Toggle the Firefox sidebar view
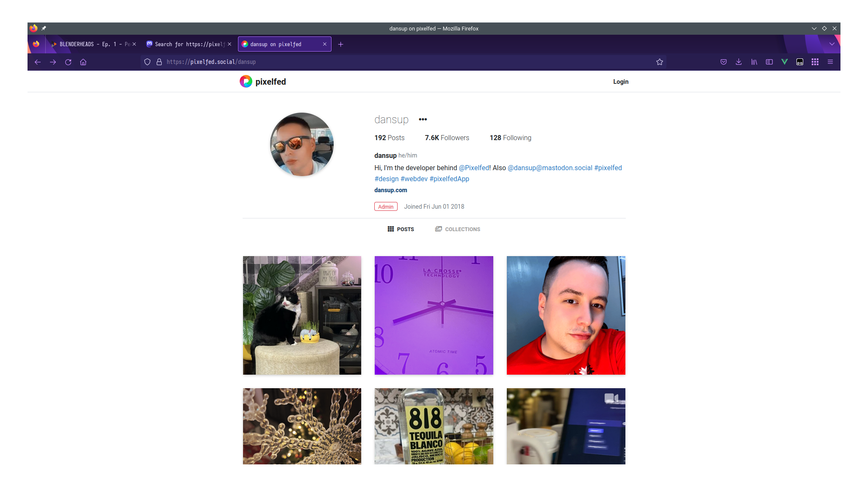Viewport: 868px width, 497px height. click(769, 62)
